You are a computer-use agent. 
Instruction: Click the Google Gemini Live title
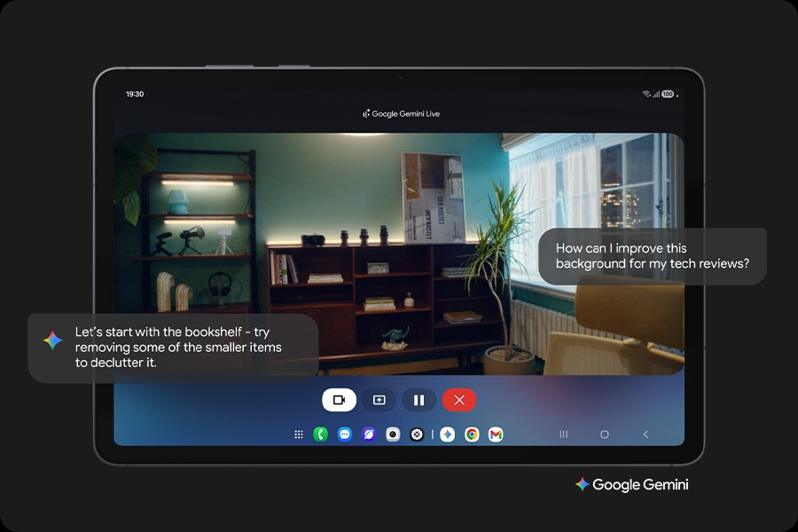401,113
